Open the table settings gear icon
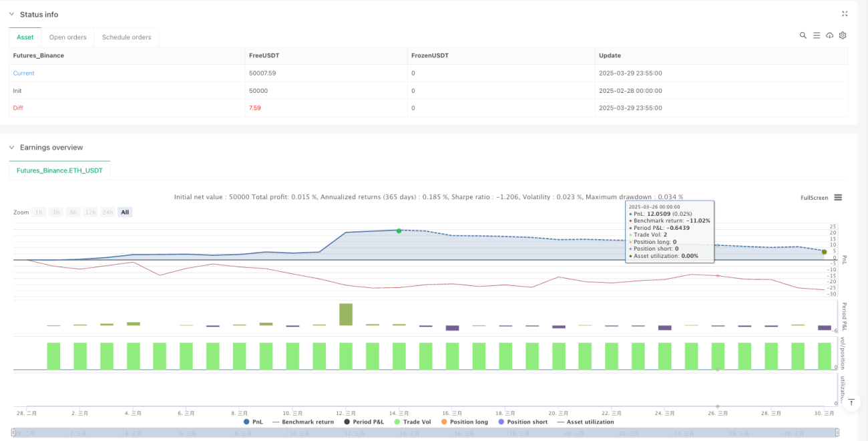 click(x=843, y=35)
